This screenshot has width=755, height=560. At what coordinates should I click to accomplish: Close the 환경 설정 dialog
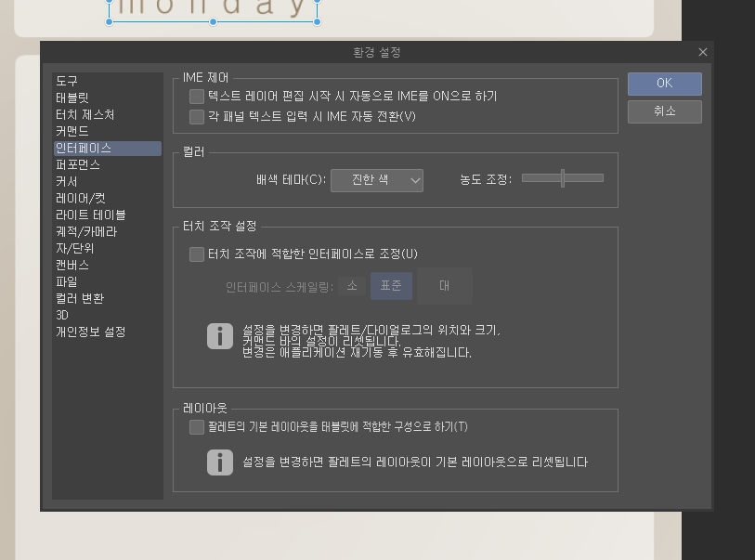click(x=703, y=52)
